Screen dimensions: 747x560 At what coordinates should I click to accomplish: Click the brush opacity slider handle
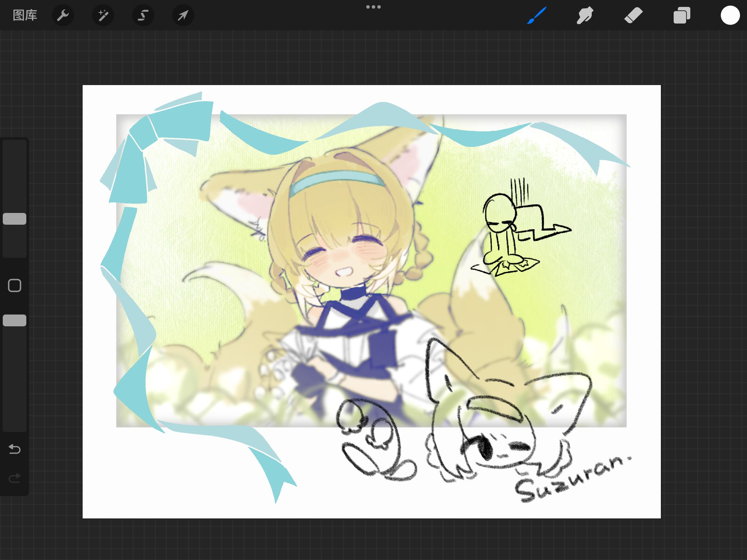click(15, 320)
